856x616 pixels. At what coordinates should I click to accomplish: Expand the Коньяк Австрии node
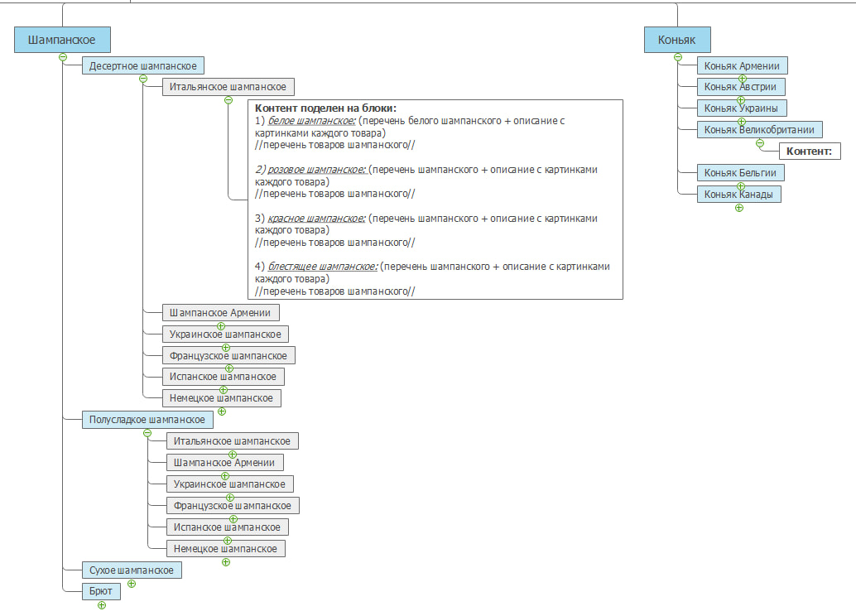tap(741, 99)
